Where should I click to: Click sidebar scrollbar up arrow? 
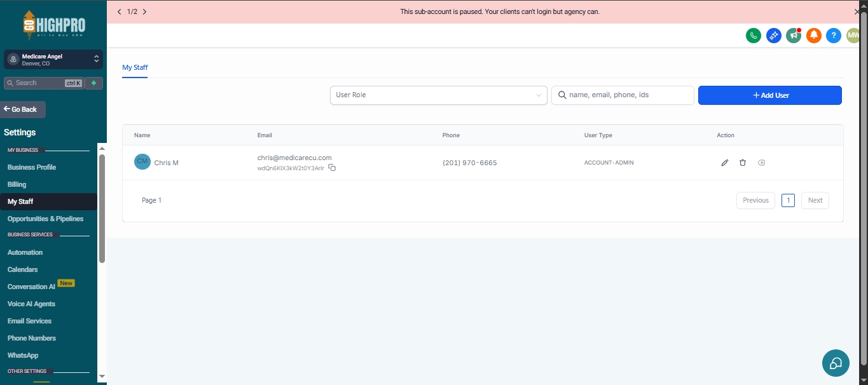[x=102, y=147]
